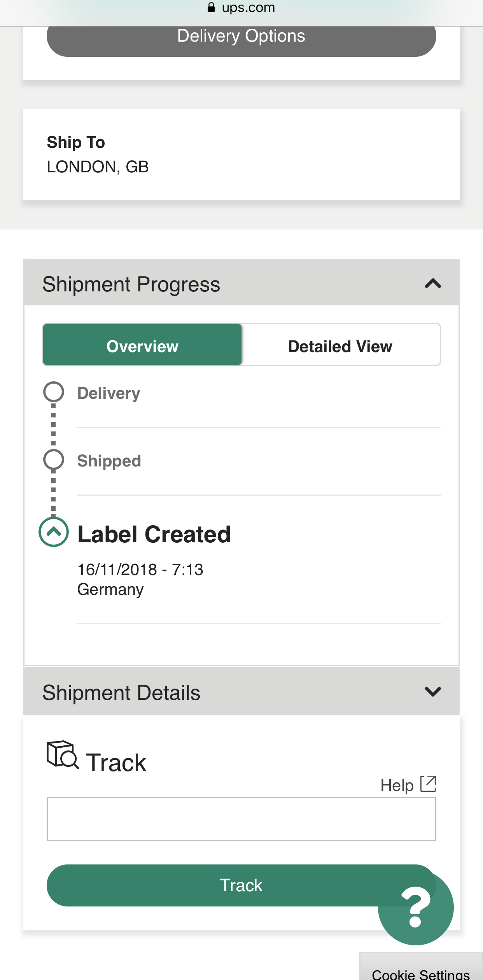Focus the tracking number input field
Viewport: 483px width, 980px height.
pos(241,819)
